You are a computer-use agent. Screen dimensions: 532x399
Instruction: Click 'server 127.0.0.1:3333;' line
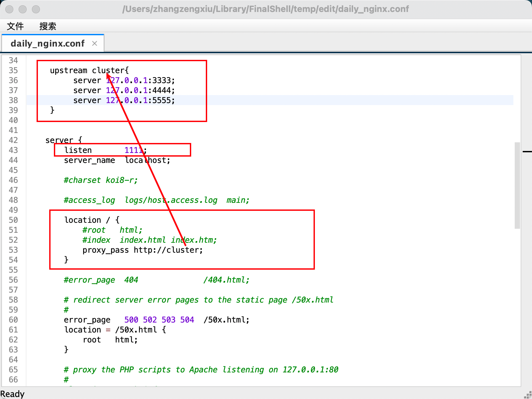pyautogui.click(x=124, y=80)
